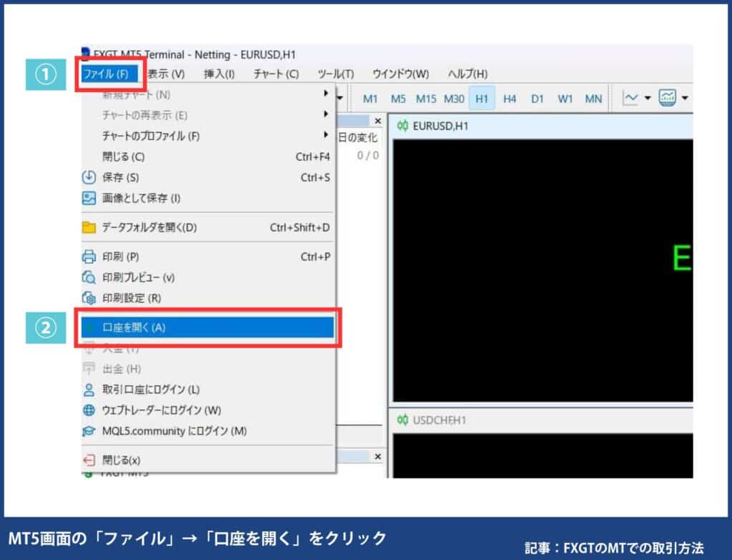Click the globe icon for ウェブトレーダーにログイン
The image size is (732, 560).
pos(89,409)
